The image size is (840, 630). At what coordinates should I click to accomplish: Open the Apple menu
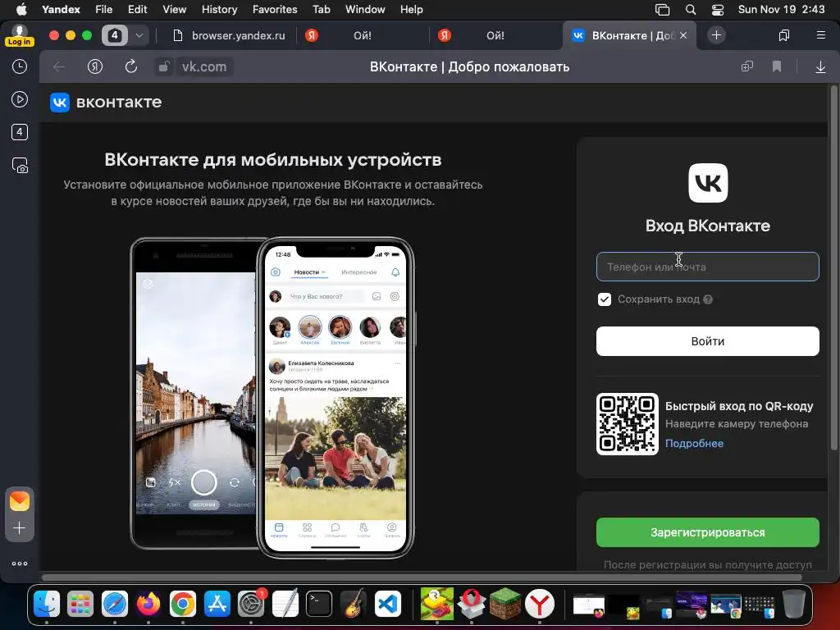coord(21,9)
